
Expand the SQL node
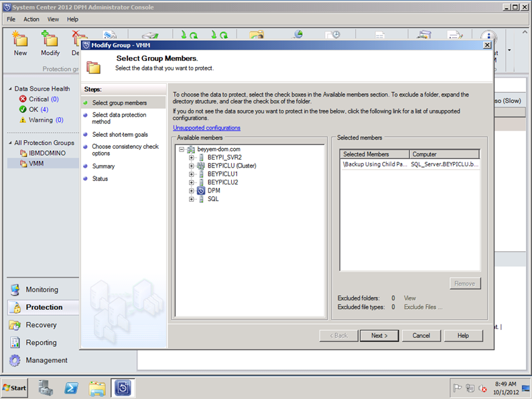[x=192, y=199]
